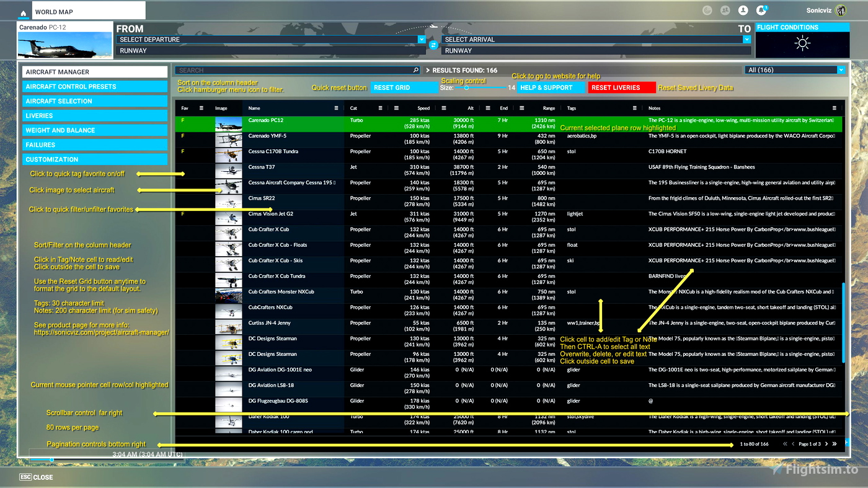868x488 pixels.
Task: Sort by the Name column header
Action: tap(254, 108)
